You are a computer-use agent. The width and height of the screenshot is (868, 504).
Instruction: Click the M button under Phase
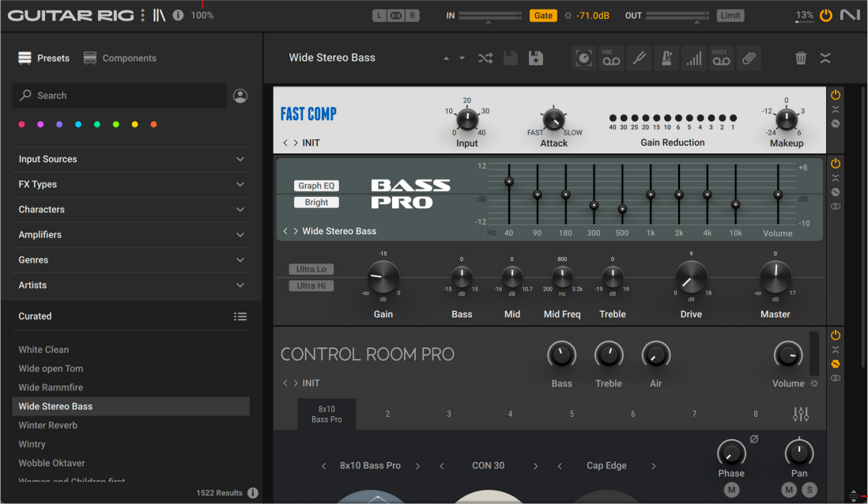click(731, 490)
